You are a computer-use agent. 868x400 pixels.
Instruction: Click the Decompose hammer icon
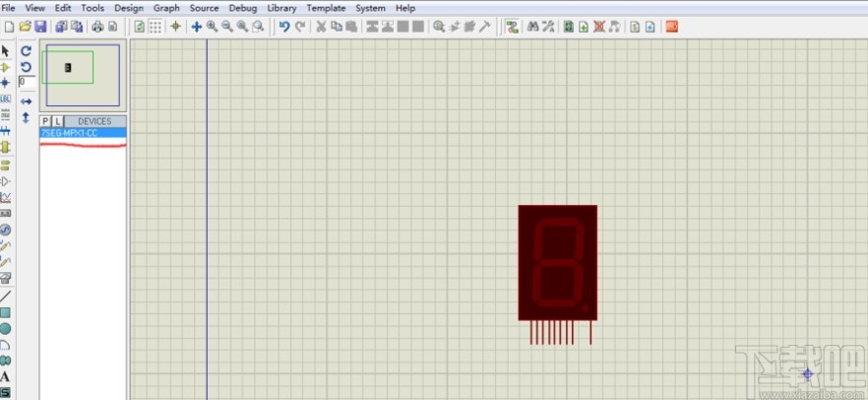click(485, 27)
